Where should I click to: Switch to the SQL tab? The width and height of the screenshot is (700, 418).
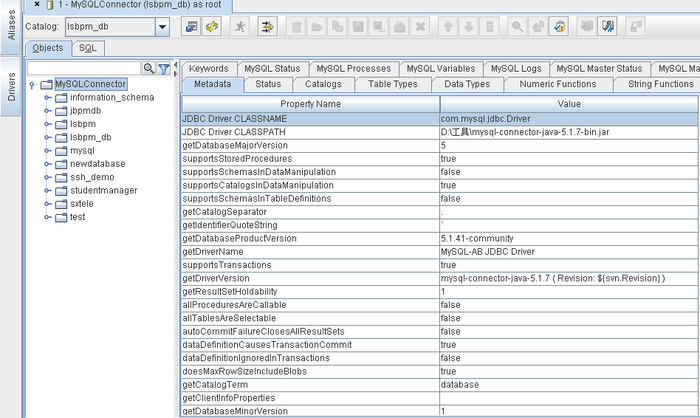coord(88,48)
